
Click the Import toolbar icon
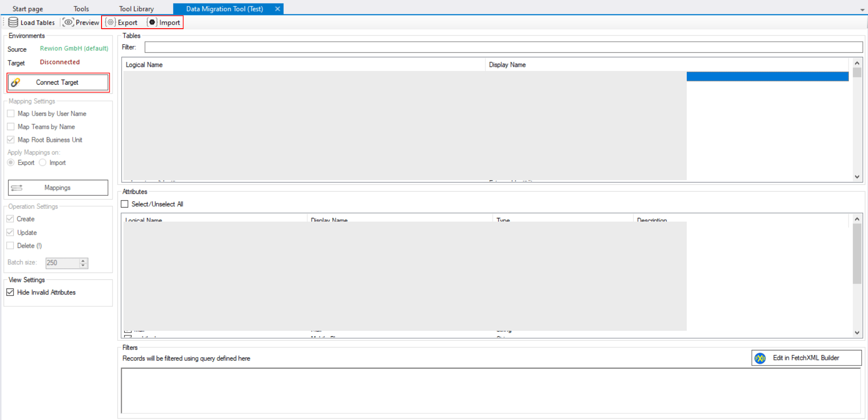[152, 22]
